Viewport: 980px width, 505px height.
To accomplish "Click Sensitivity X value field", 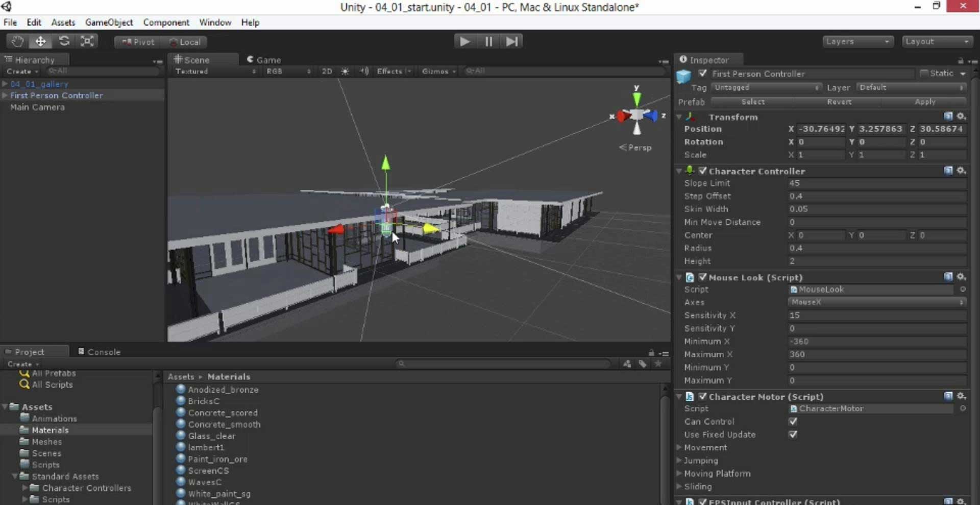I will tap(877, 315).
